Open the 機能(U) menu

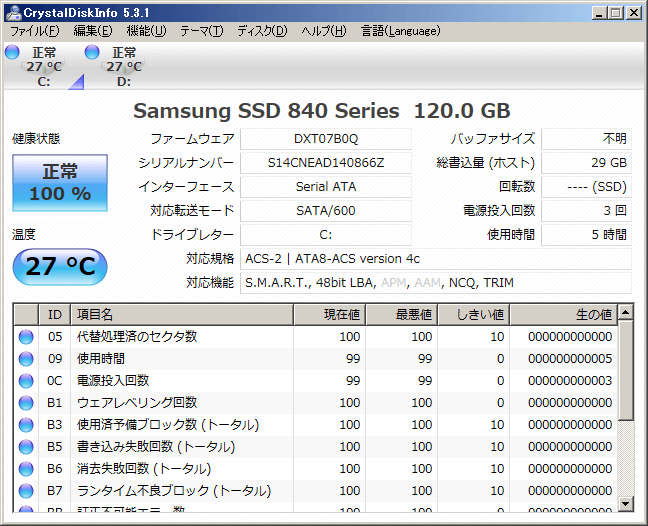pos(146,31)
